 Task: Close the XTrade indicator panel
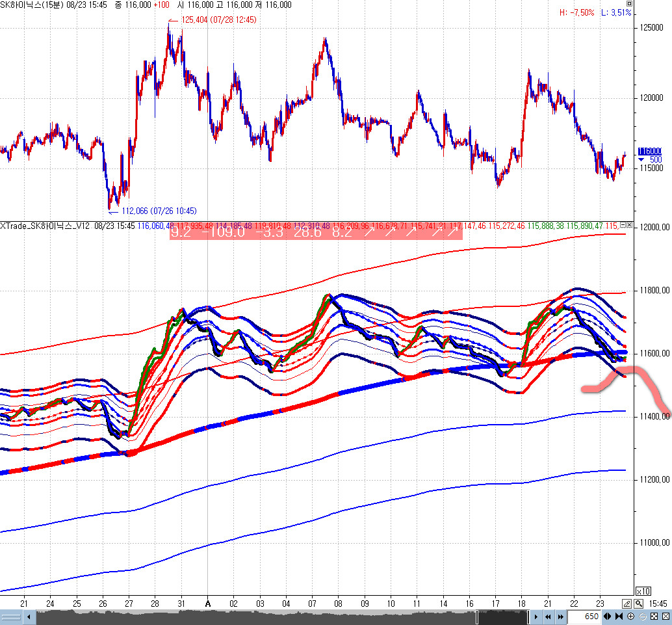click(630, 225)
